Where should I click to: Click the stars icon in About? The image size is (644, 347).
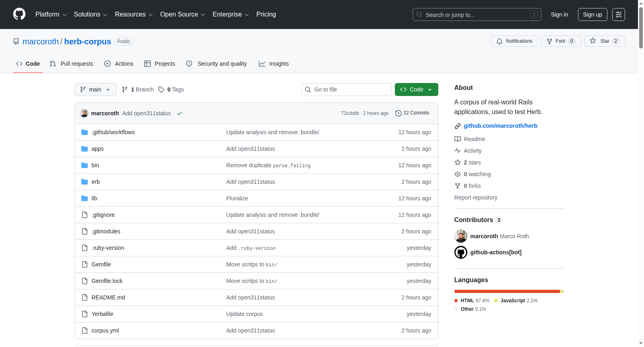click(458, 162)
